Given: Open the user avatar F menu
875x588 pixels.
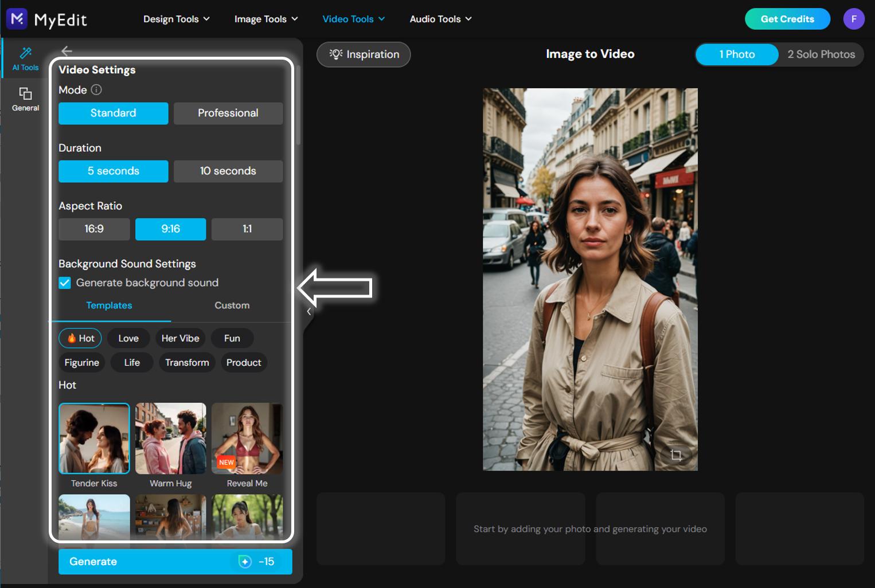Looking at the screenshot, I should (853, 19).
